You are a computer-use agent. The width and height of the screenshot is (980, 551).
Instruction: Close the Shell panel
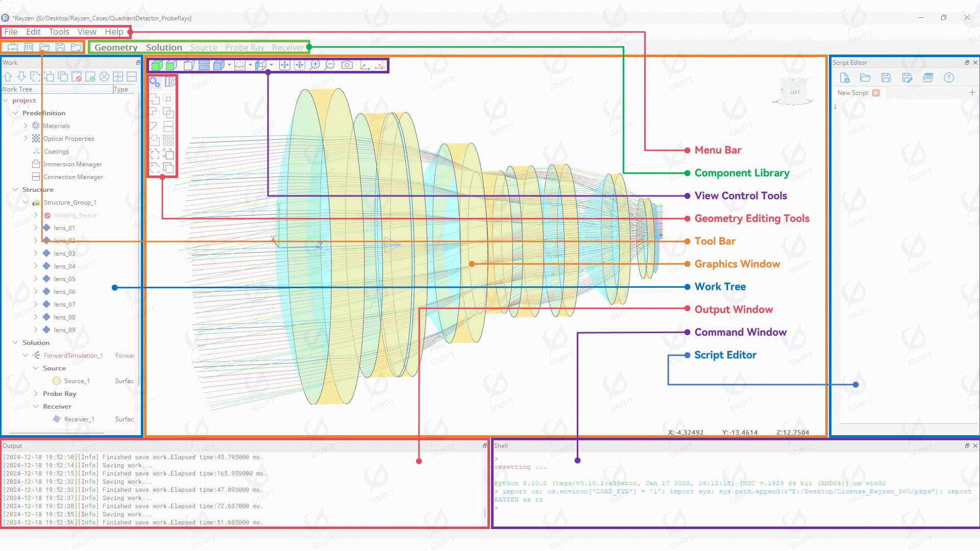pos(975,445)
